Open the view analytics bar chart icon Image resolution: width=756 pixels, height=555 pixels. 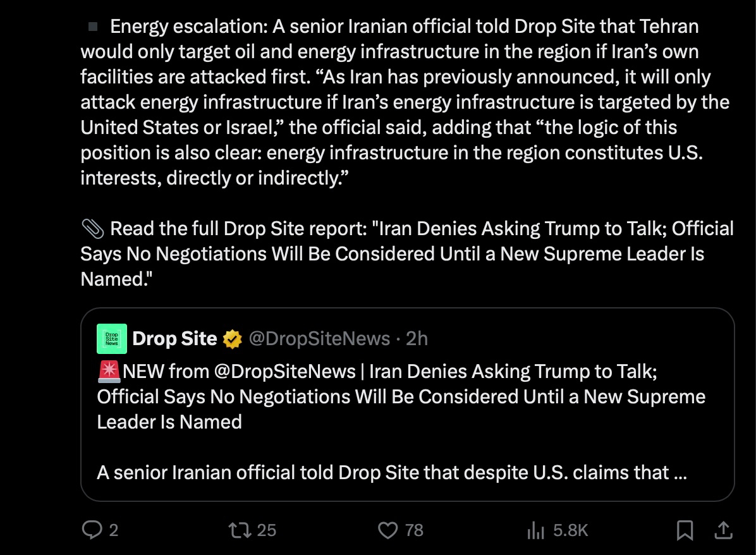(535, 530)
